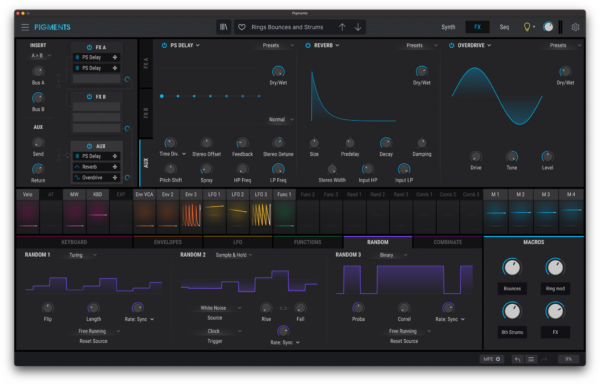Load previous preset with up arrow
This screenshot has width=600, height=385.
point(342,27)
